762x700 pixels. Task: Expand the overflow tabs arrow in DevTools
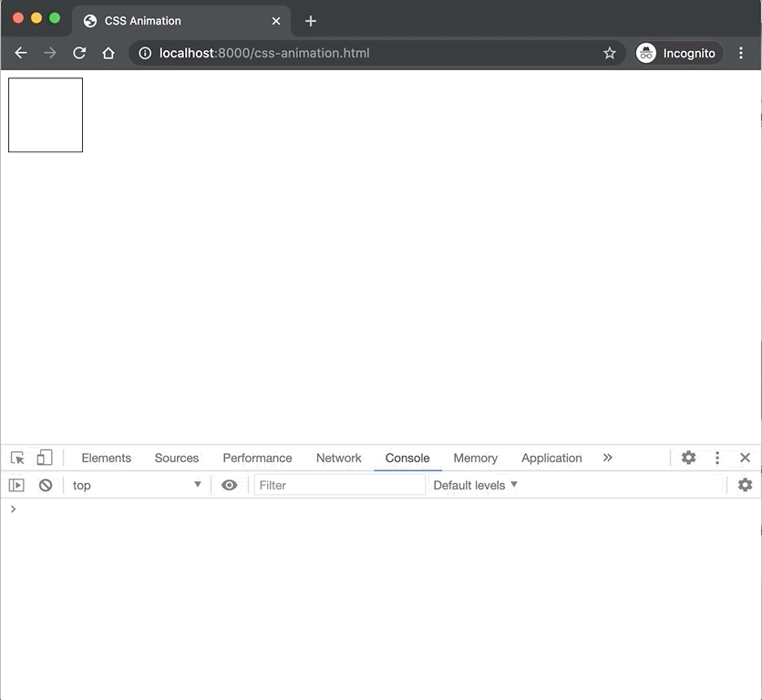pos(607,458)
